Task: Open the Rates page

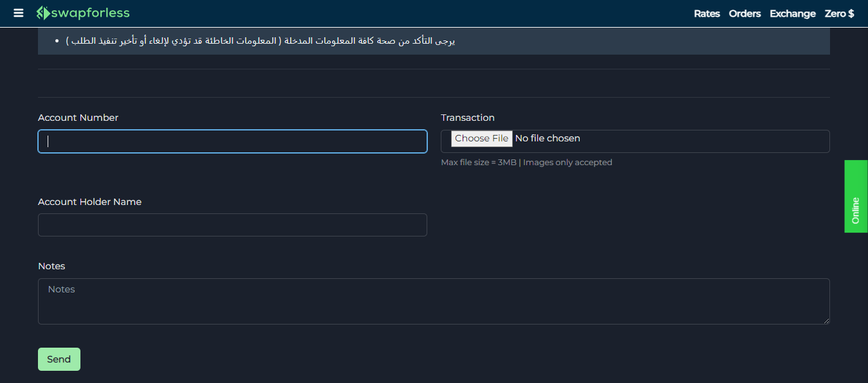Action: 706,13
